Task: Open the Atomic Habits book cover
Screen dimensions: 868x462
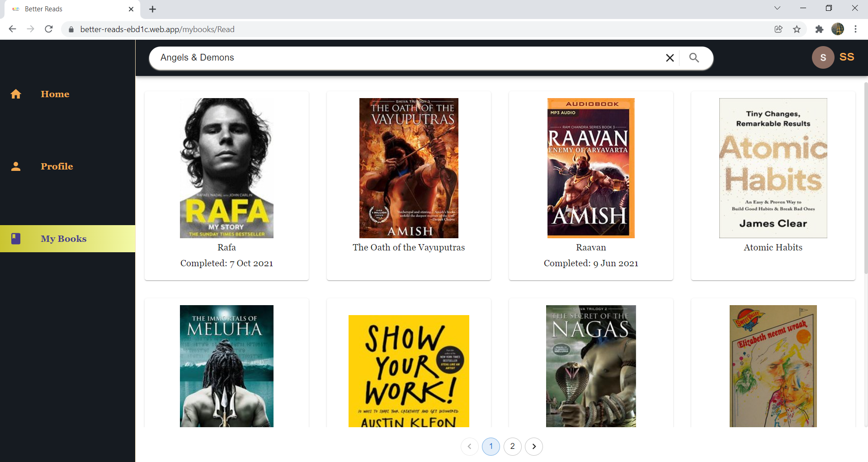Action: click(773, 168)
